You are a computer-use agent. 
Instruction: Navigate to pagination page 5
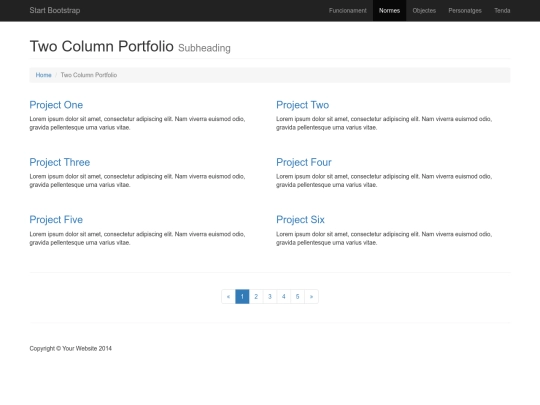[297, 297]
